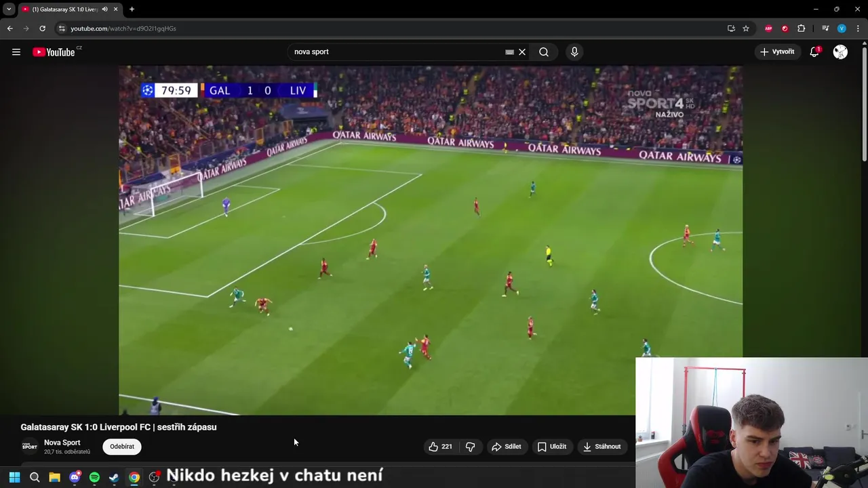Dislike the video with thumbs-down icon
Image resolution: width=868 pixels, height=488 pixels.
click(x=470, y=447)
